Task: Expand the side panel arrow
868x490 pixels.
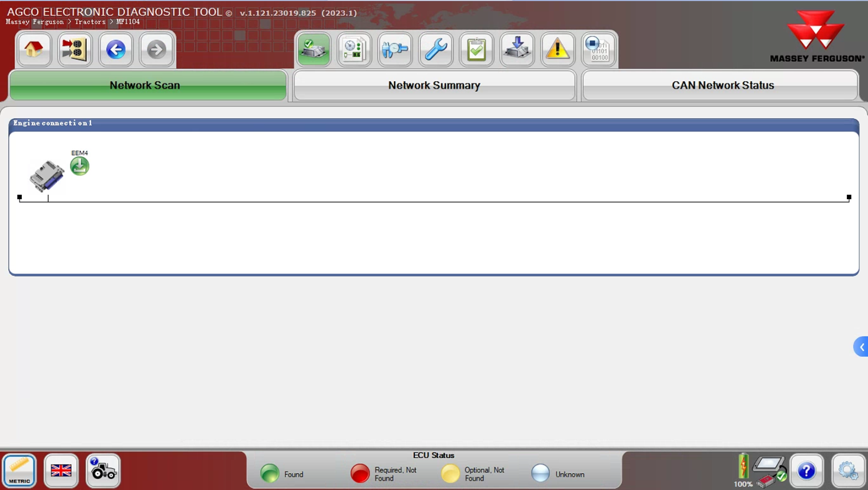Action: (861, 347)
